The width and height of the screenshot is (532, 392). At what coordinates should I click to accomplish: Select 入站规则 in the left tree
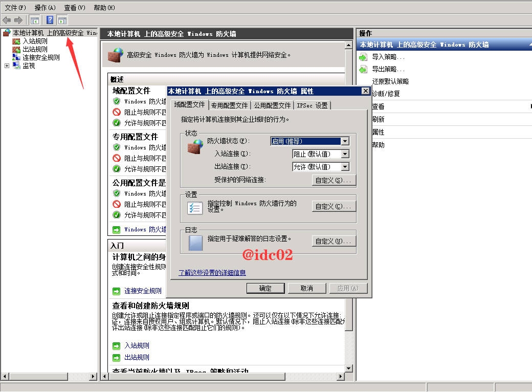35,41
